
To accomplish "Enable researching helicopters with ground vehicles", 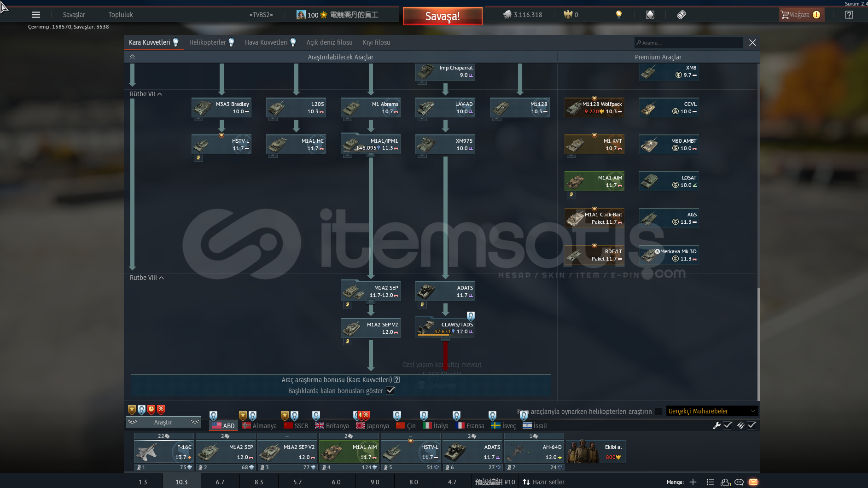I will (659, 411).
